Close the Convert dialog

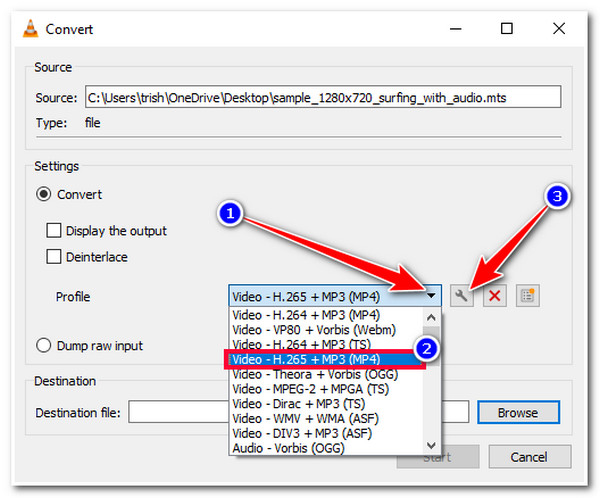(x=559, y=29)
